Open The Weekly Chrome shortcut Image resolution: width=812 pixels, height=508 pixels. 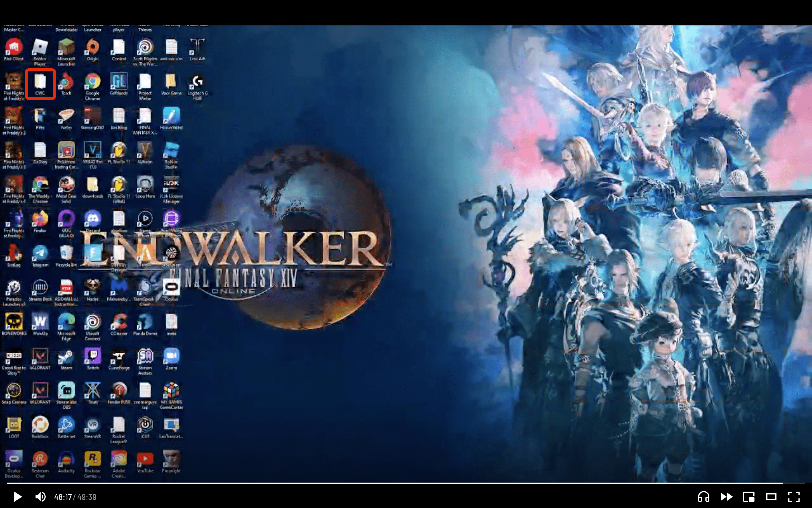(40, 190)
